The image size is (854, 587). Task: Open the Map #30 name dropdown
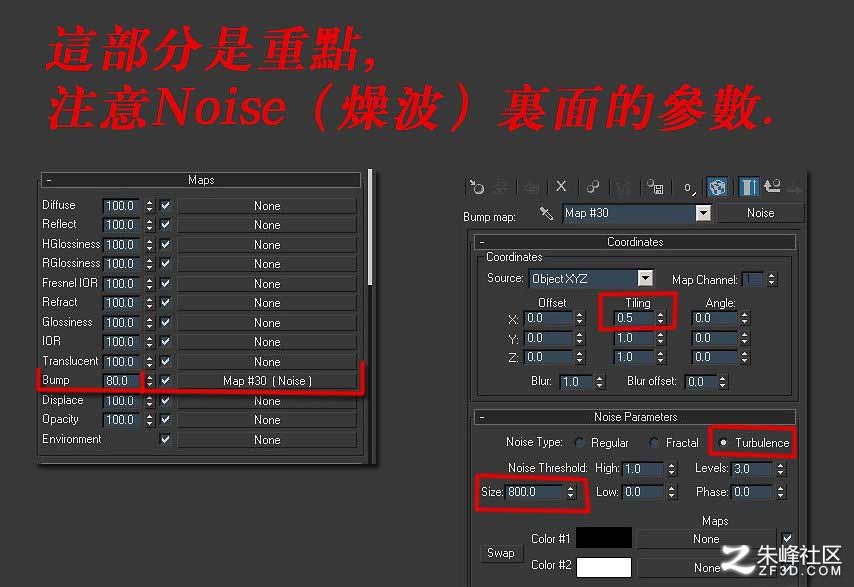[x=704, y=213]
